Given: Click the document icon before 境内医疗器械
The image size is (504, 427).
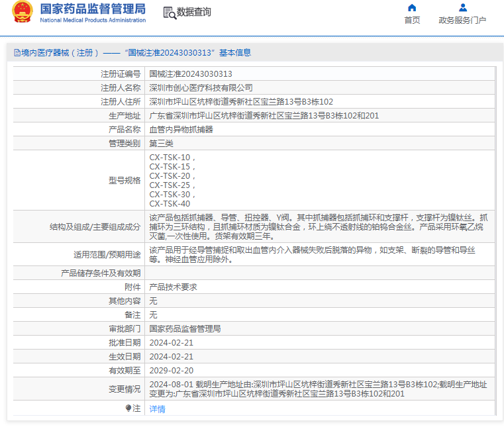Looking at the screenshot, I should pyautogui.click(x=17, y=53).
